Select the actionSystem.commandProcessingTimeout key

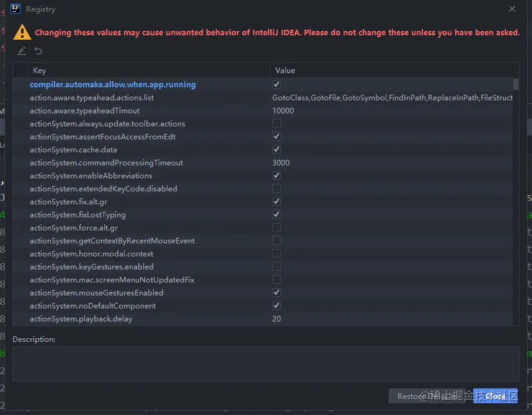pos(106,162)
